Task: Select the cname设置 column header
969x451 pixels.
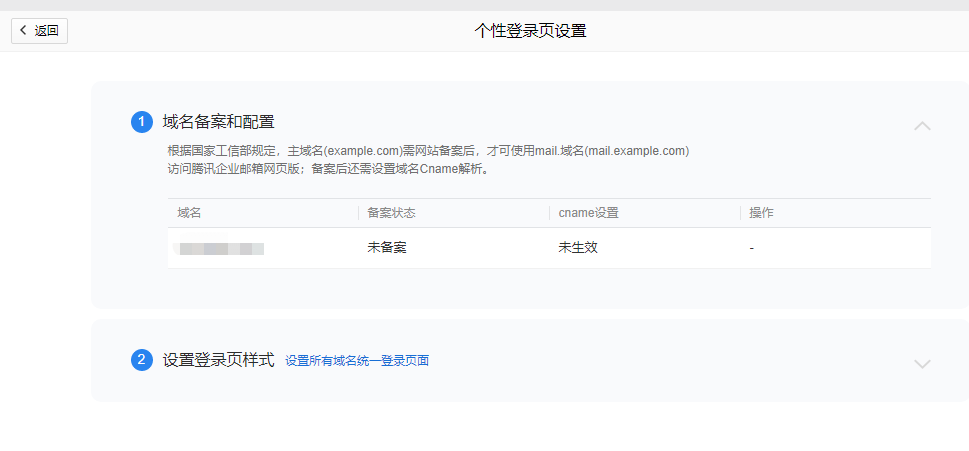Action: (x=588, y=213)
